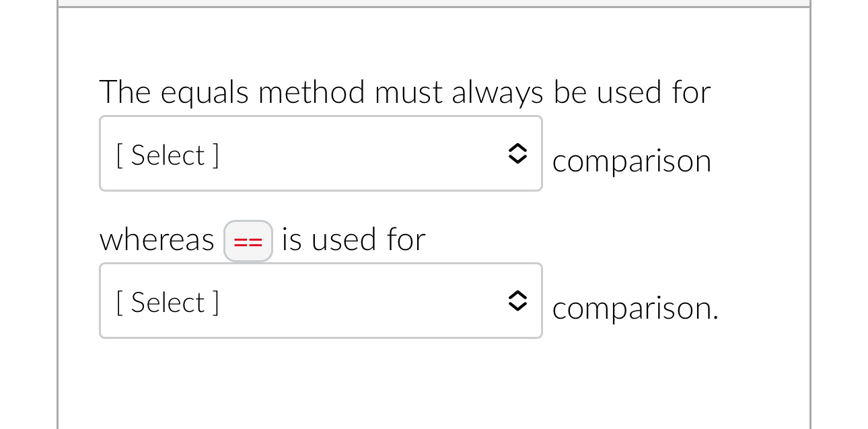Click the highlighted equality operator token
This screenshot has height=429, width=868.
pyautogui.click(x=248, y=240)
